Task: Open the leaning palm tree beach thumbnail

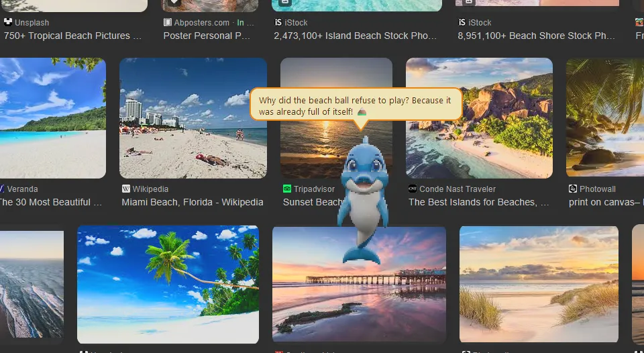Action: 168,285
